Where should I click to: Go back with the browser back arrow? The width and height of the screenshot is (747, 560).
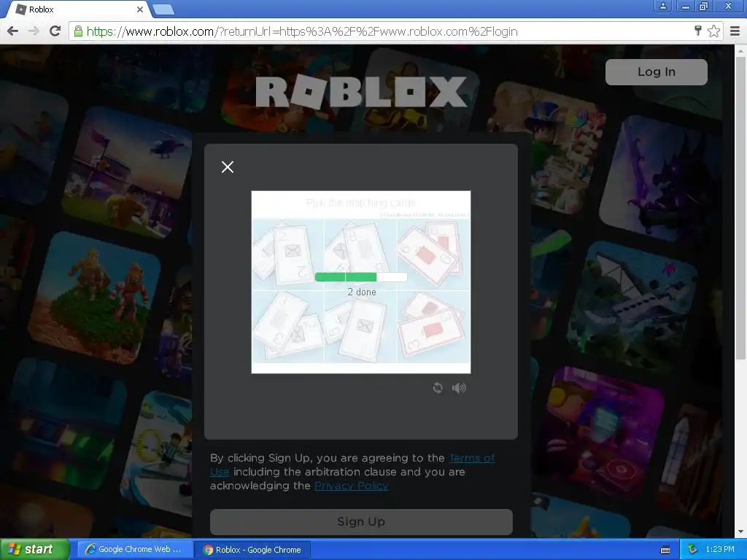point(13,31)
